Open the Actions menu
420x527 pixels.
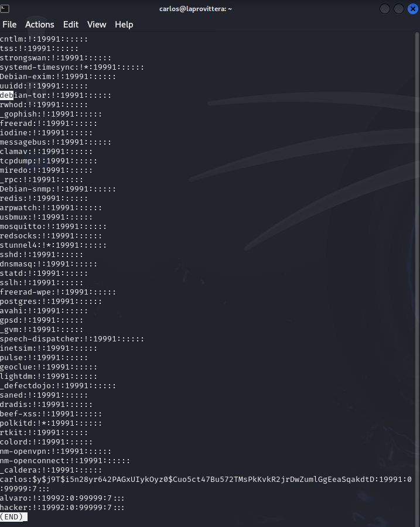40,25
